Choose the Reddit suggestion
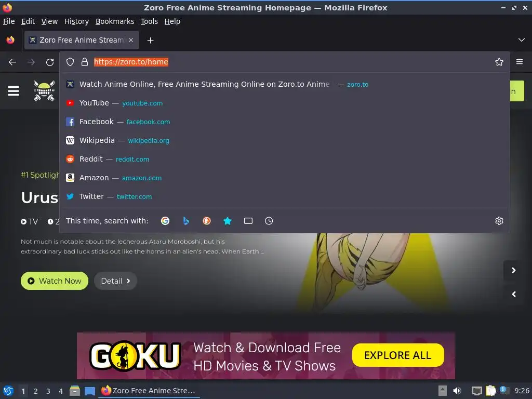 click(285, 159)
